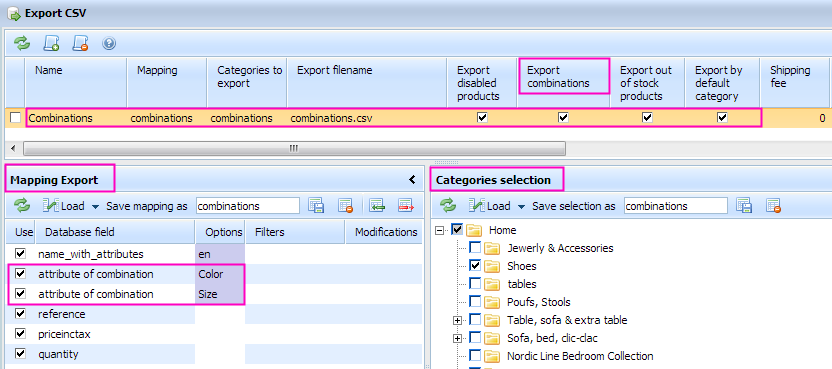Check the Sofa, bed, clic-clac checkbox
The height and width of the screenshot is (369, 832).
pyautogui.click(x=475, y=338)
